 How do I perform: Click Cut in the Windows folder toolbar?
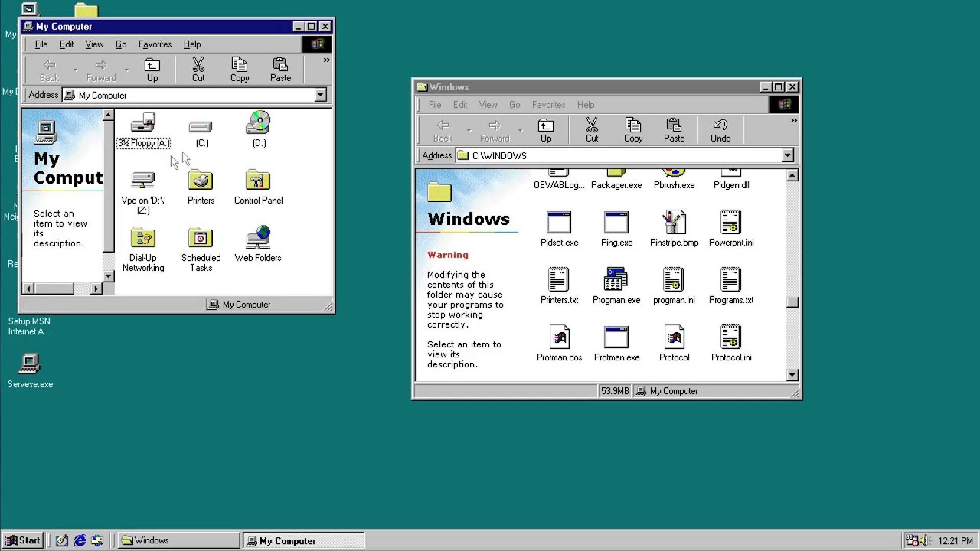pyautogui.click(x=592, y=130)
